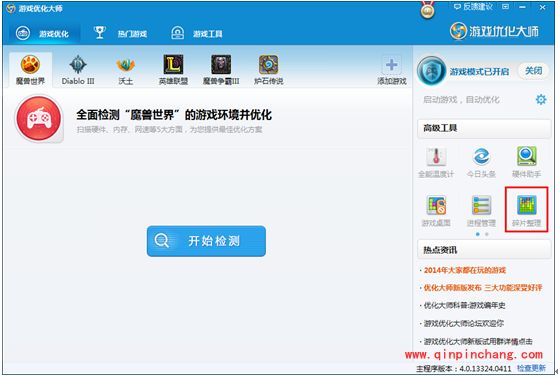The height and width of the screenshot is (376, 558).
Task: Click the app logo icon in title bar
Action: coord(11,8)
